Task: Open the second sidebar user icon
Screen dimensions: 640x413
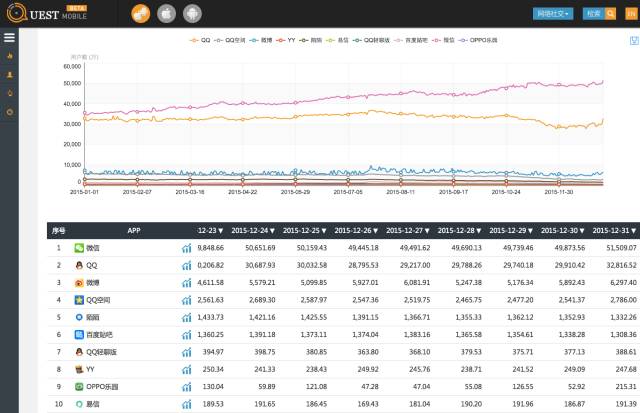Action: click(10, 75)
